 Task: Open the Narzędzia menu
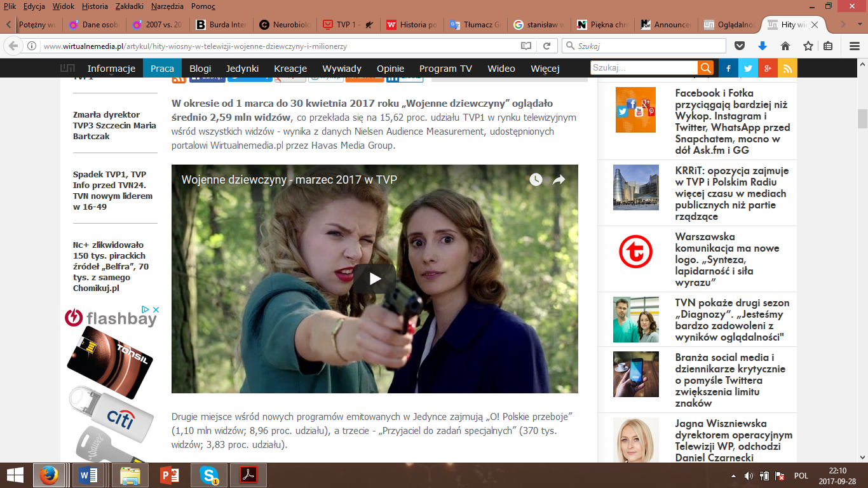167,6
